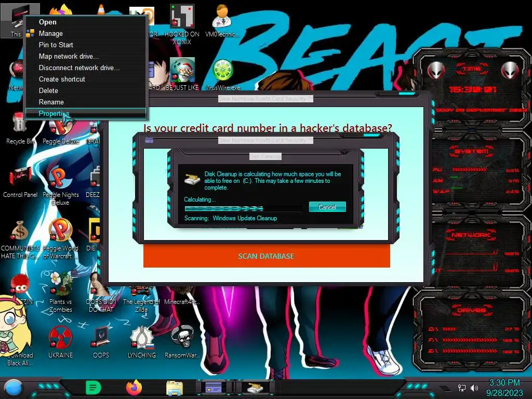
Task: Click the network tray icon
Action: click(462, 388)
